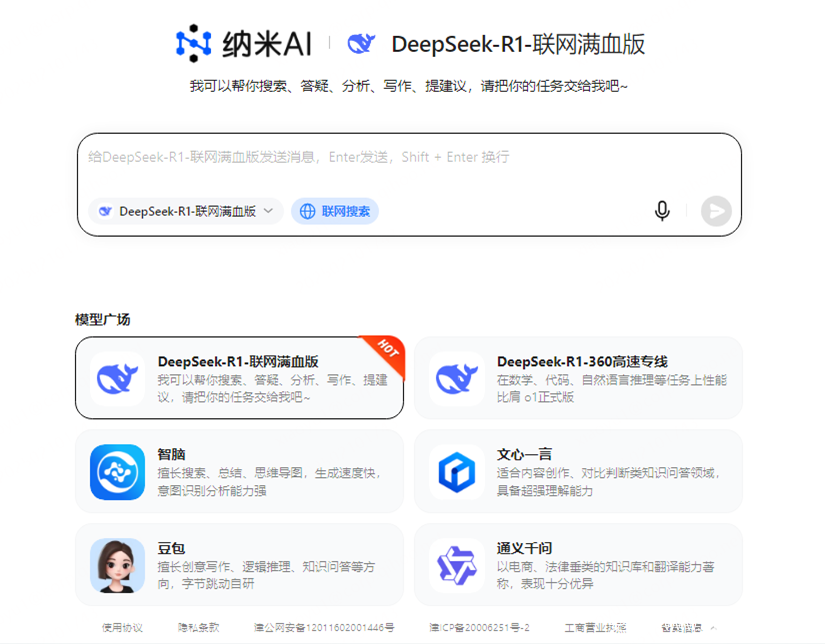Open 津公网安备12011602001446号 link

point(324,628)
